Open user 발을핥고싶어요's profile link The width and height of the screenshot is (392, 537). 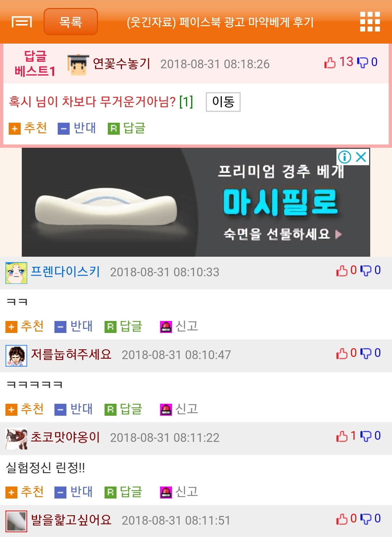coord(71,520)
